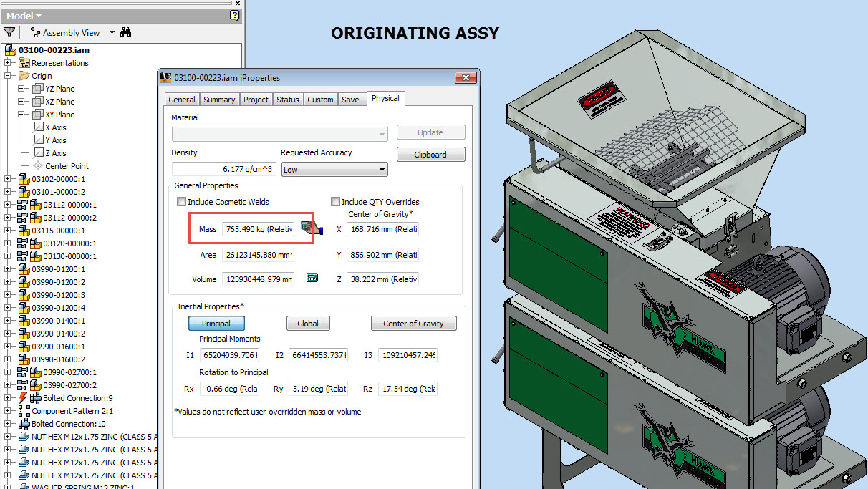The width and height of the screenshot is (868, 489).
Task: Click a NUT HEX M12 part icon
Action: tap(24, 436)
